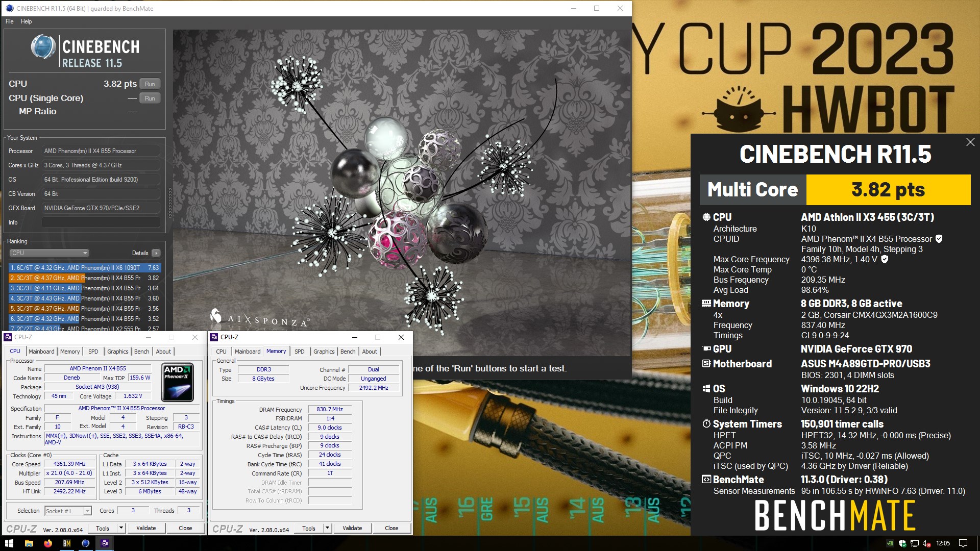Switch to CPU-Z via taskbar icon
This screenshot has width=980, height=551.
(x=104, y=543)
